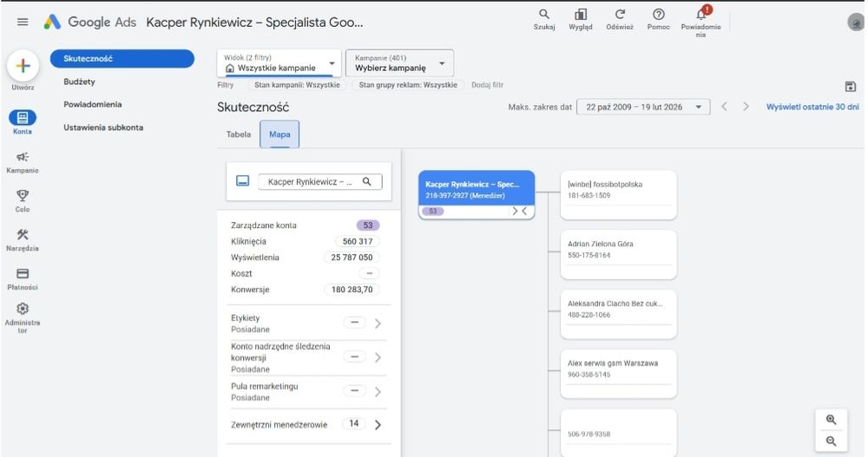Open Powiadomienia notifications bell
This screenshot has width=868, height=457.
pyautogui.click(x=700, y=22)
